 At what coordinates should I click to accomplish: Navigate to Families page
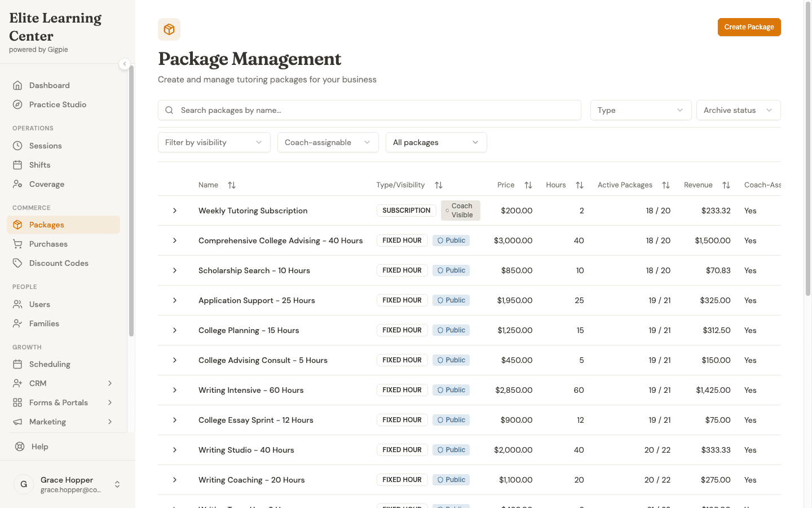pyautogui.click(x=63, y=323)
